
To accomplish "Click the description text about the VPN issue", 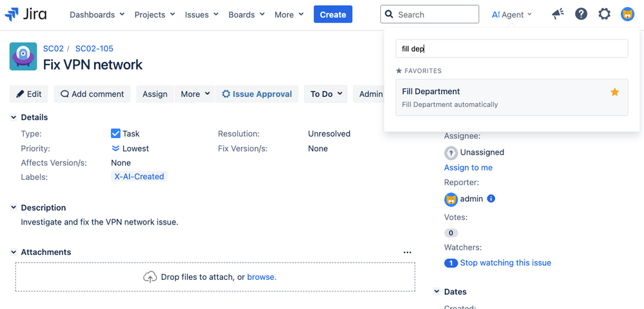I will (99, 223).
